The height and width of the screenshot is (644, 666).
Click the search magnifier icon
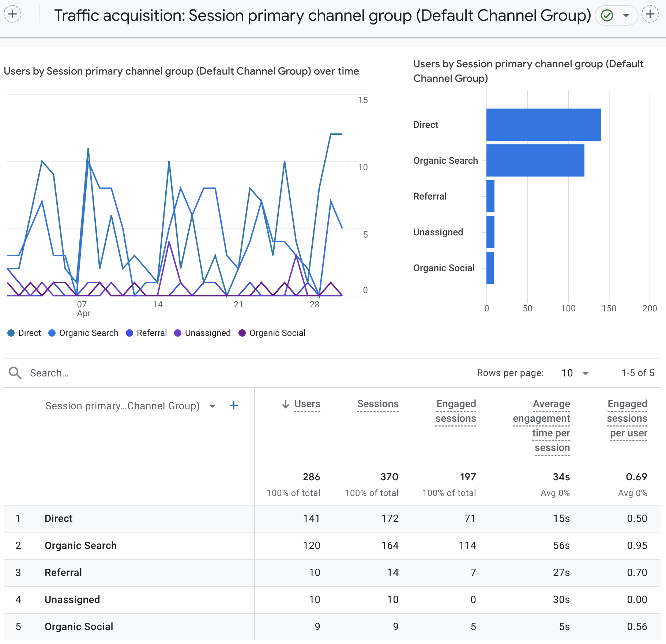(15, 373)
